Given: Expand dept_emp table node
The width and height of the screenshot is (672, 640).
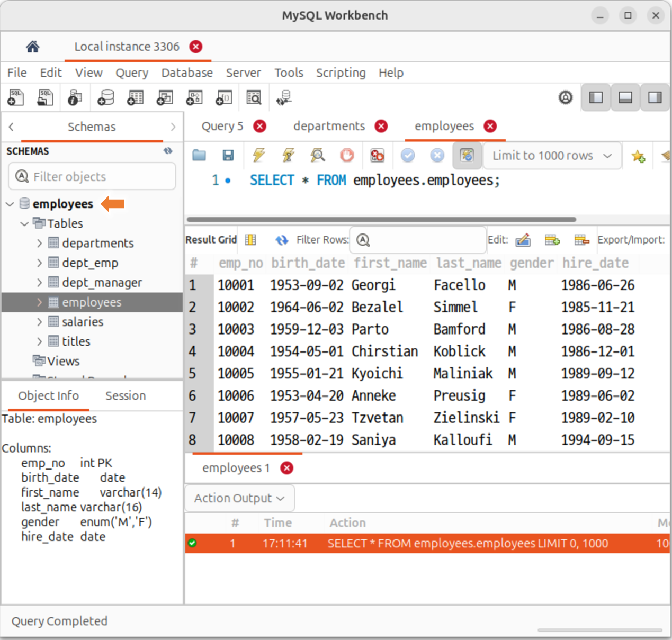Looking at the screenshot, I should point(39,263).
